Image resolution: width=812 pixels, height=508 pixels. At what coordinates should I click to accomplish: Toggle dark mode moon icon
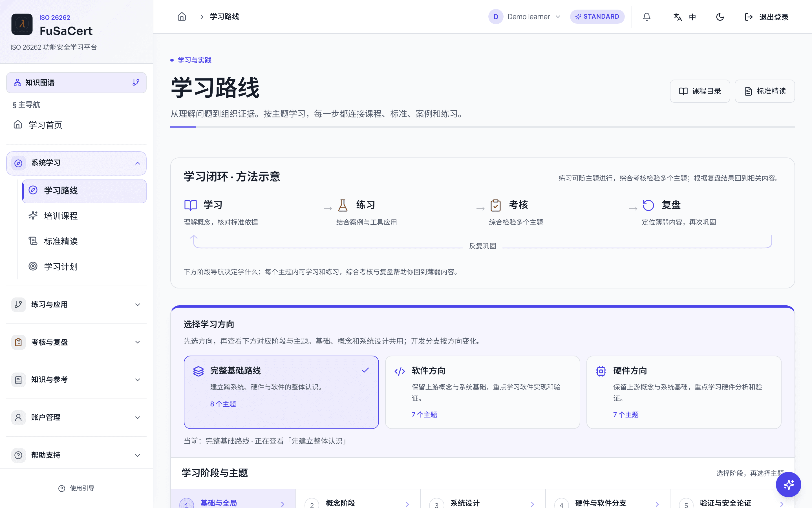coord(720,17)
